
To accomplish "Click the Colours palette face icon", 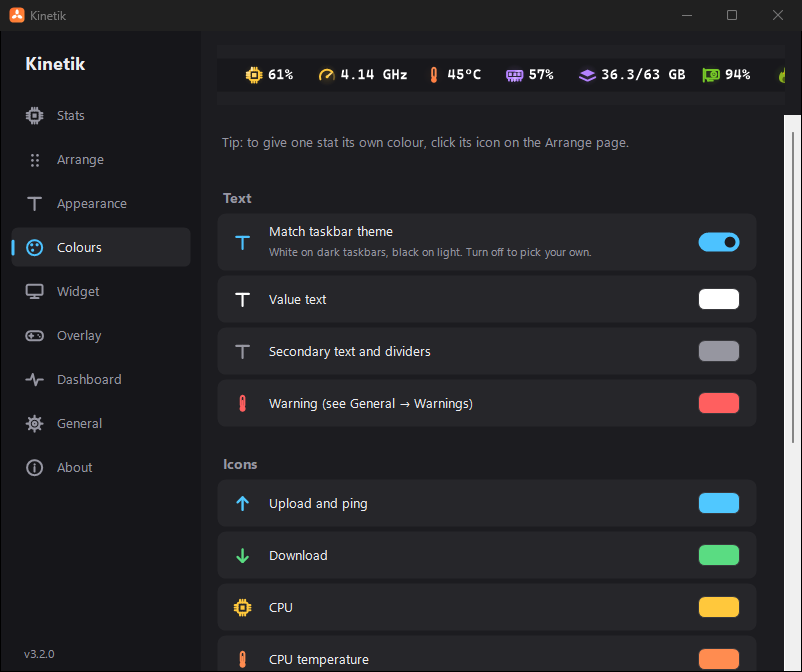I will 34,248.
